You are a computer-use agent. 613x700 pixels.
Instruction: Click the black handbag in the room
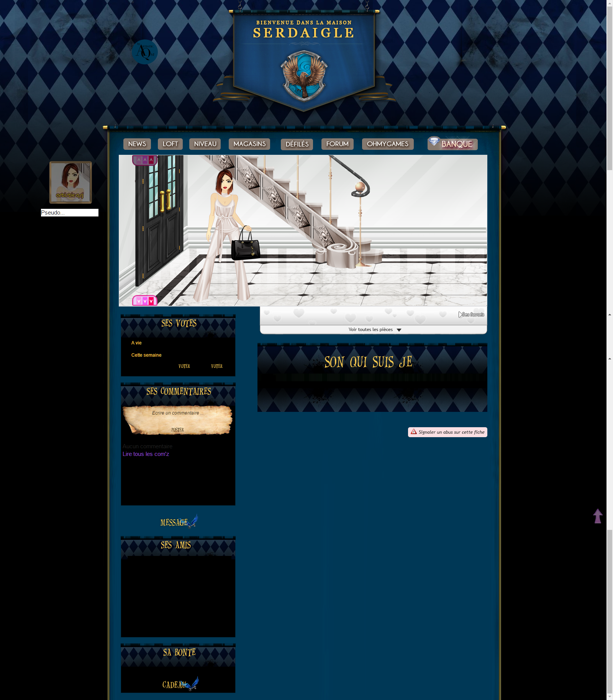pyautogui.click(x=246, y=243)
